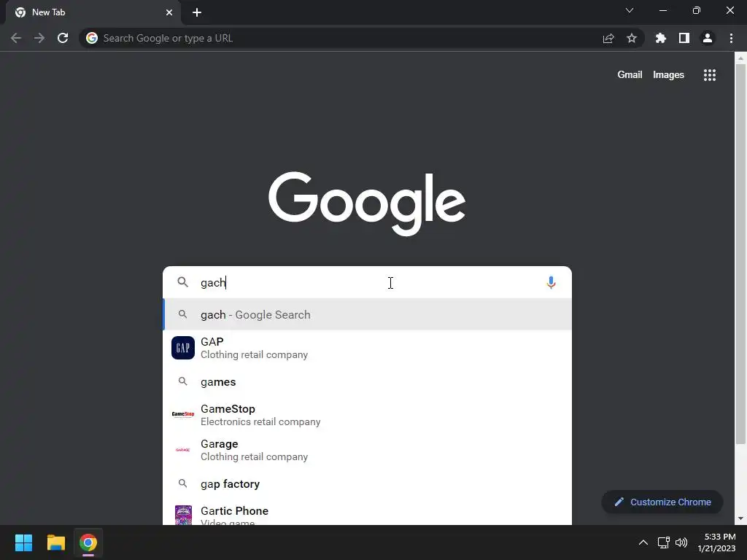Close the New Tab tab
747x560 pixels.
pyautogui.click(x=169, y=12)
